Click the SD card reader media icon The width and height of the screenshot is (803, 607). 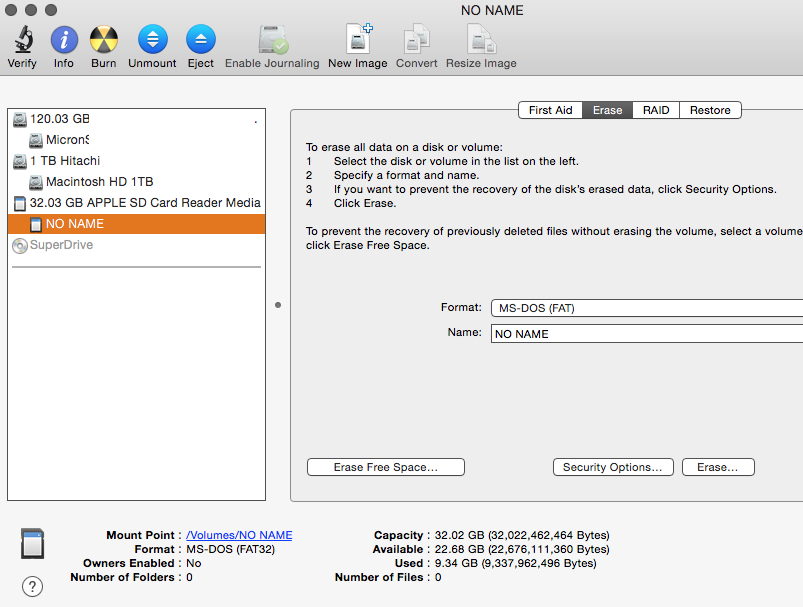[19, 203]
